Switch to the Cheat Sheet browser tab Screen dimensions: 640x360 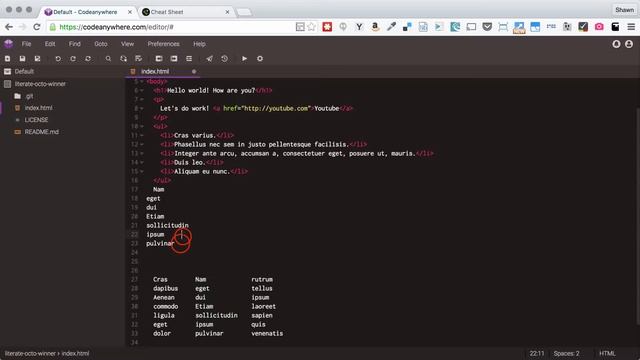point(186,12)
